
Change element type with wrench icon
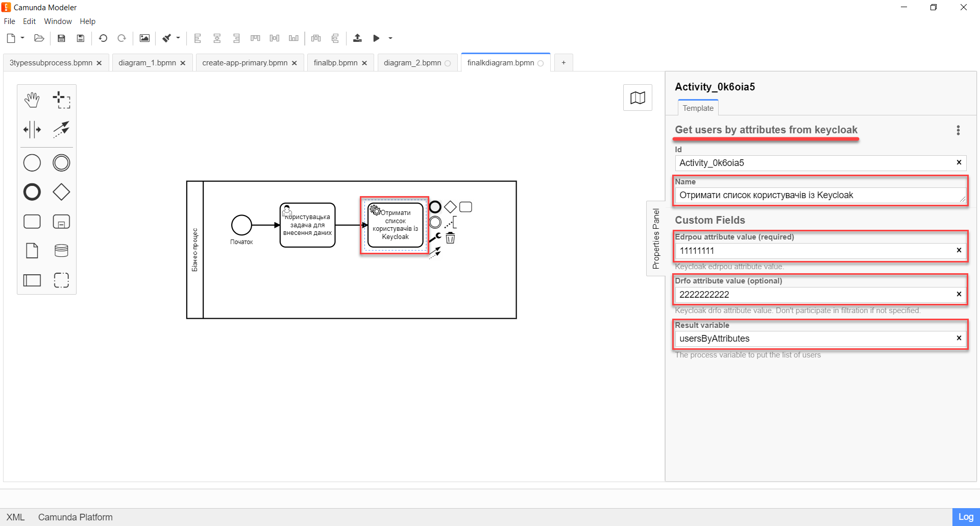tap(435, 237)
